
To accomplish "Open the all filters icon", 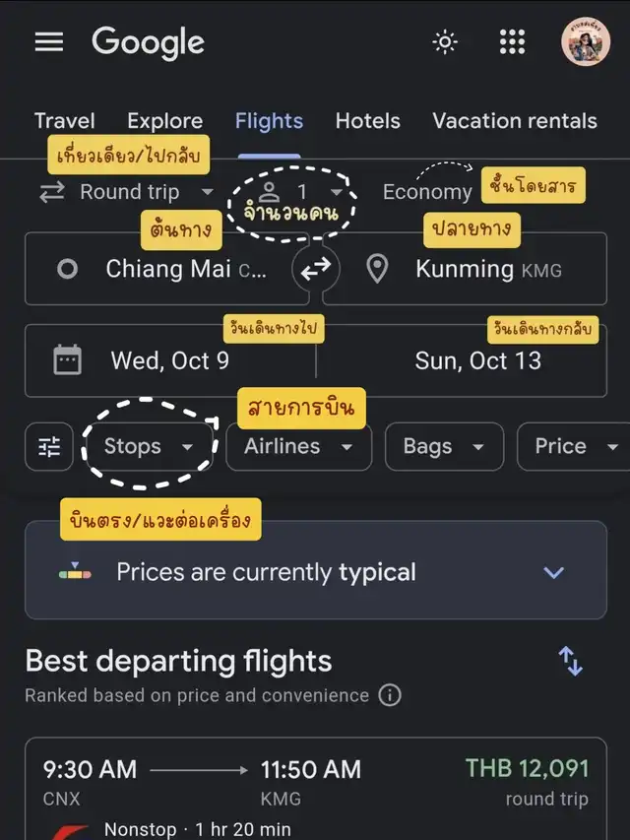I will pos(49,447).
